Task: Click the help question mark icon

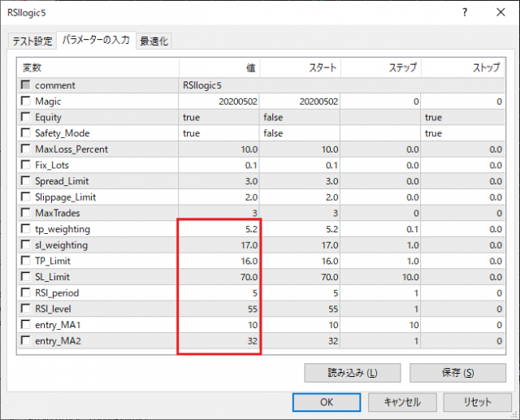Action: click(465, 13)
